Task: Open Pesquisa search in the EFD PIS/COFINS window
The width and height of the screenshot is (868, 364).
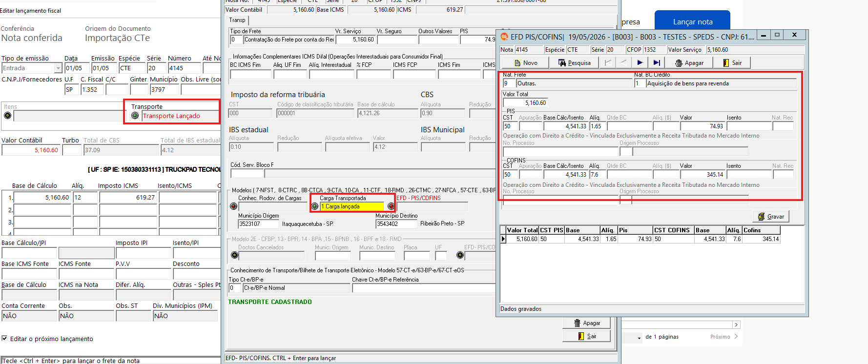Action: coord(574,63)
